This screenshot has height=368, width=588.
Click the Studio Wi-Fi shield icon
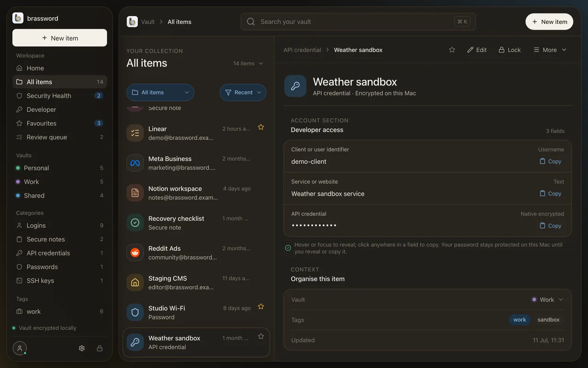click(135, 312)
